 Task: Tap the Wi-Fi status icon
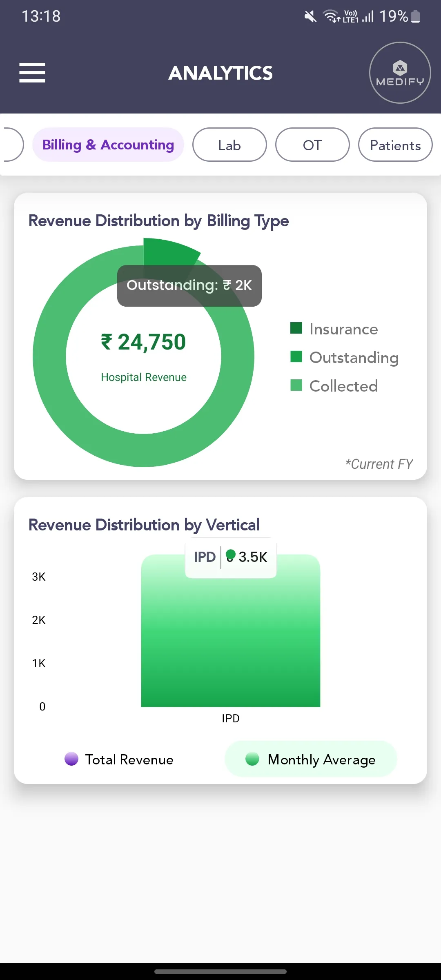pyautogui.click(x=330, y=17)
